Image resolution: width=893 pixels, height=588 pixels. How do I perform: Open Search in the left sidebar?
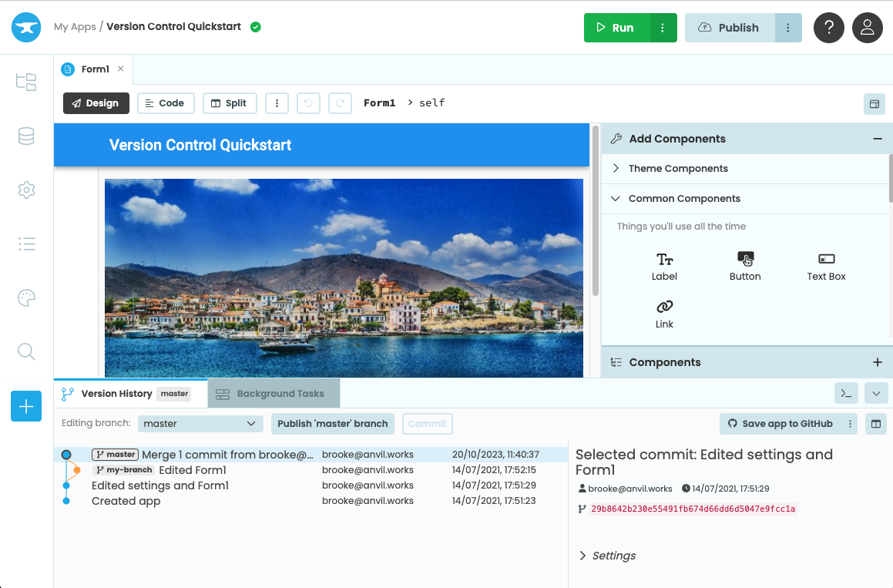pos(26,351)
